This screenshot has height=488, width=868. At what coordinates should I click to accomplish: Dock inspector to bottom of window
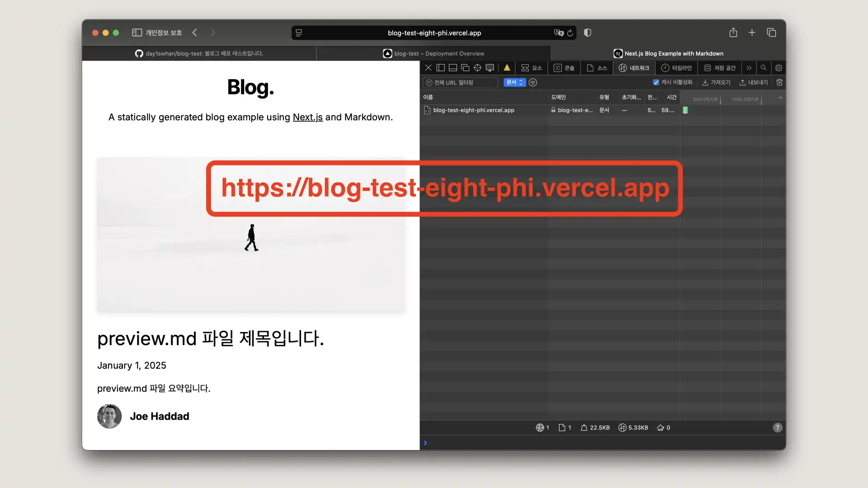coord(453,68)
